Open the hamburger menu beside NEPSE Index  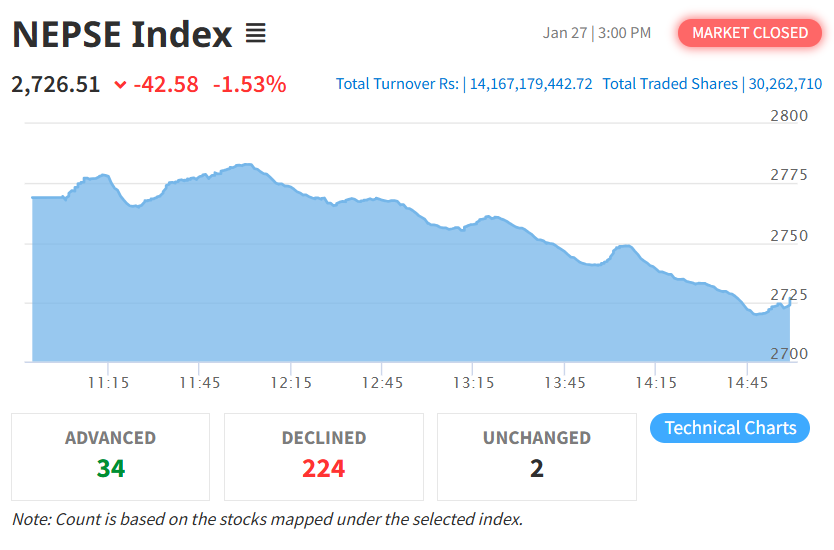(x=256, y=35)
